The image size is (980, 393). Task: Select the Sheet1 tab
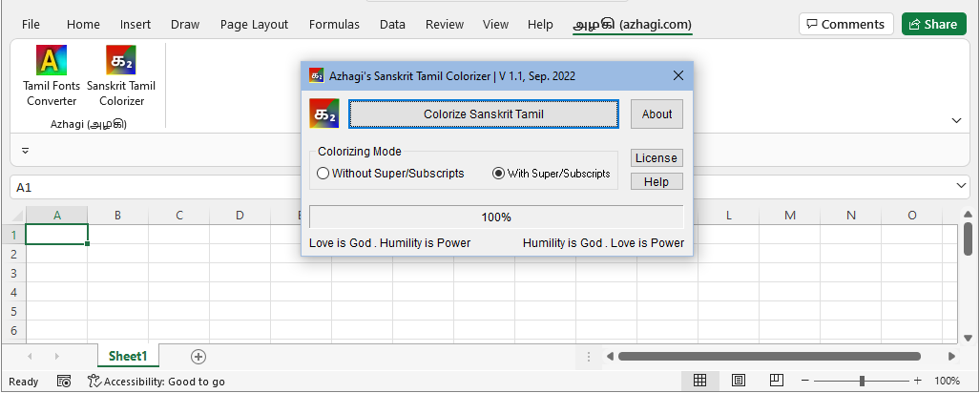click(128, 356)
